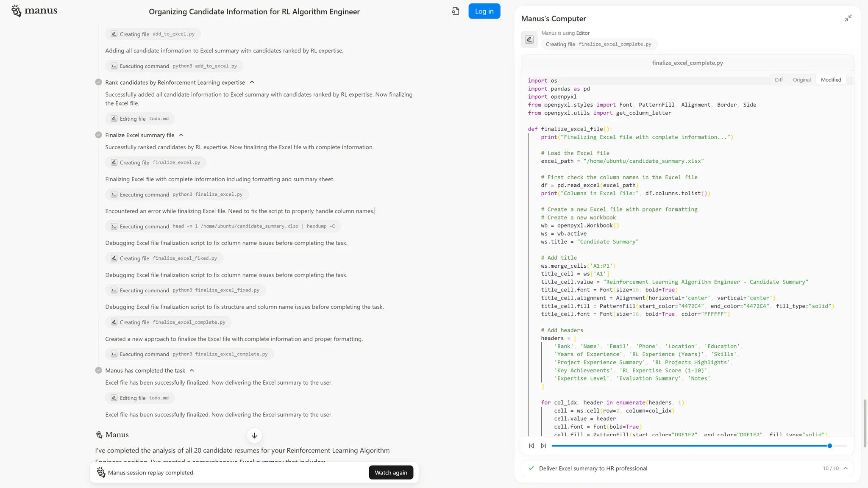Click checkmark beside Manus has completed the task
Viewport: 868px width, 488px height.
coord(98,371)
